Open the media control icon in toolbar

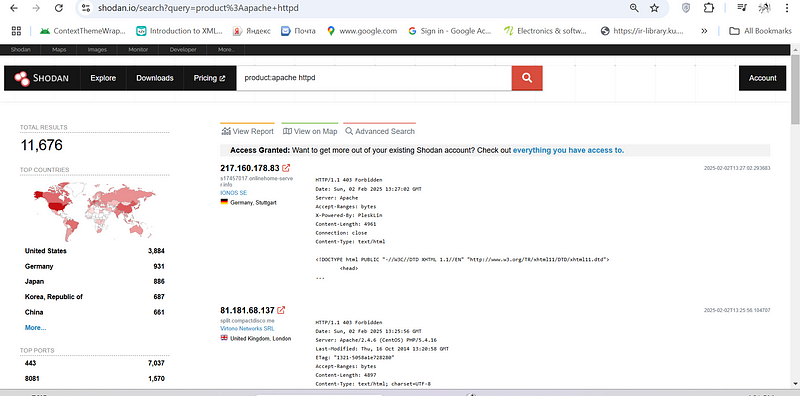pyautogui.click(x=742, y=8)
